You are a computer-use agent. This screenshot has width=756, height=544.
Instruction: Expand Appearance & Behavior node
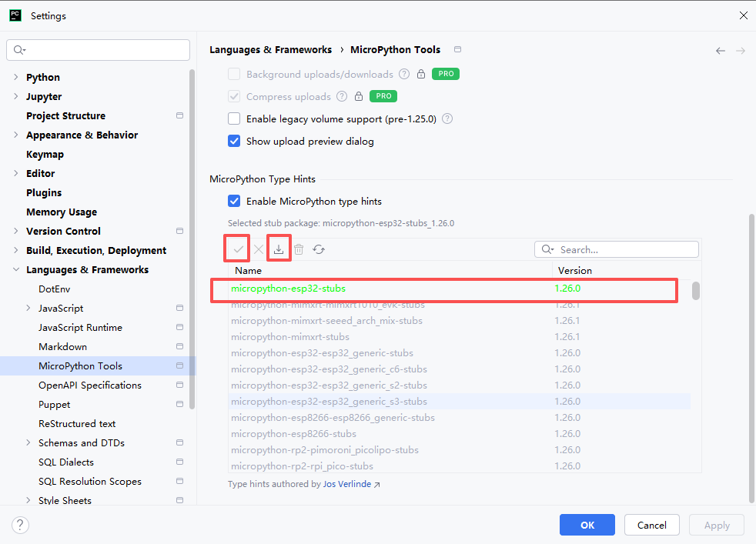(16, 135)
